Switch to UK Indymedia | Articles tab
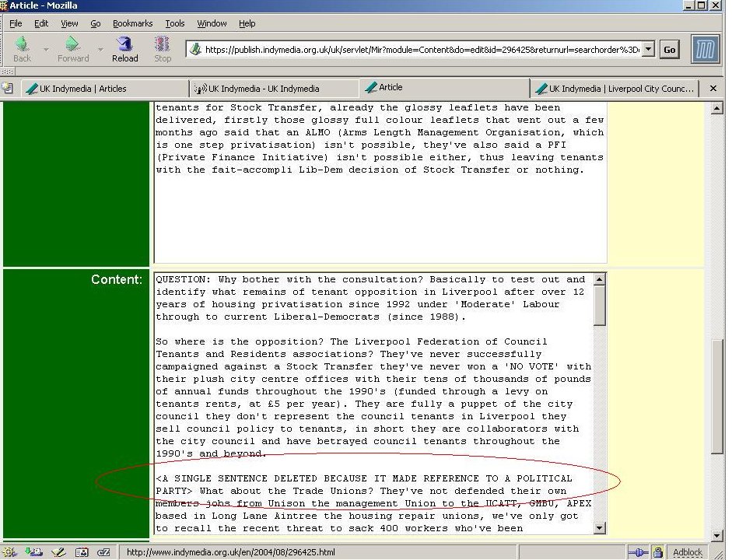The image size is (732, 560). (x=105, y=89)
